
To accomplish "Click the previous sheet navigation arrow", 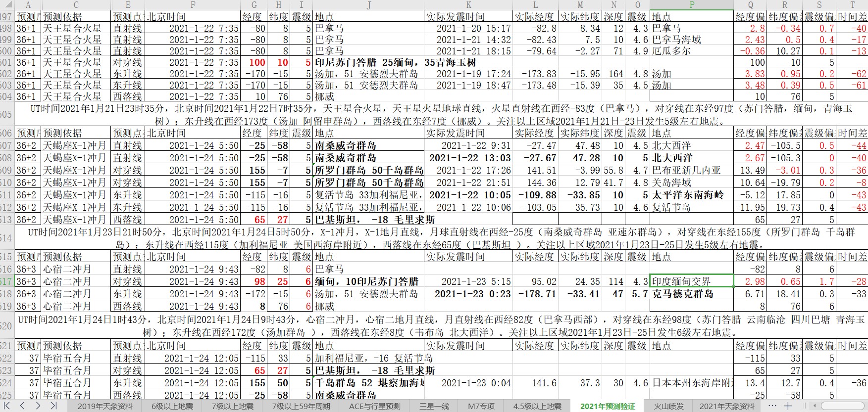I will tap(22, 406).
